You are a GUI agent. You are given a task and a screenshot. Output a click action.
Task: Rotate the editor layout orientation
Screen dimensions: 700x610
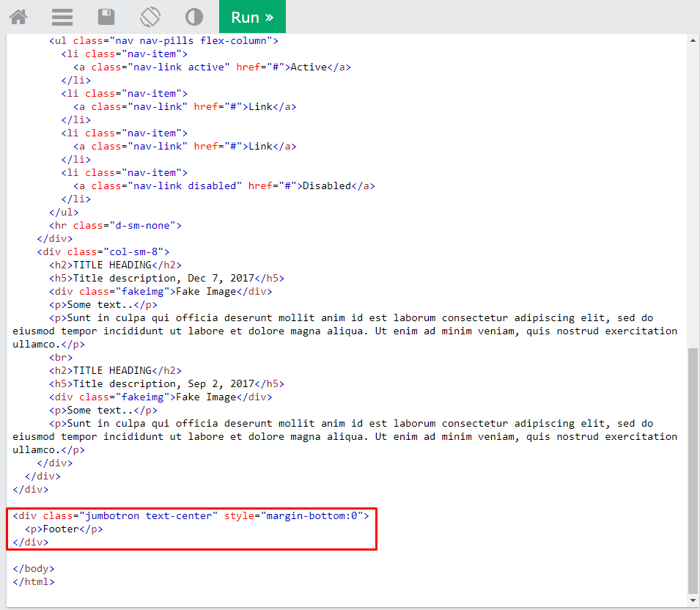(x=150, y=17)
